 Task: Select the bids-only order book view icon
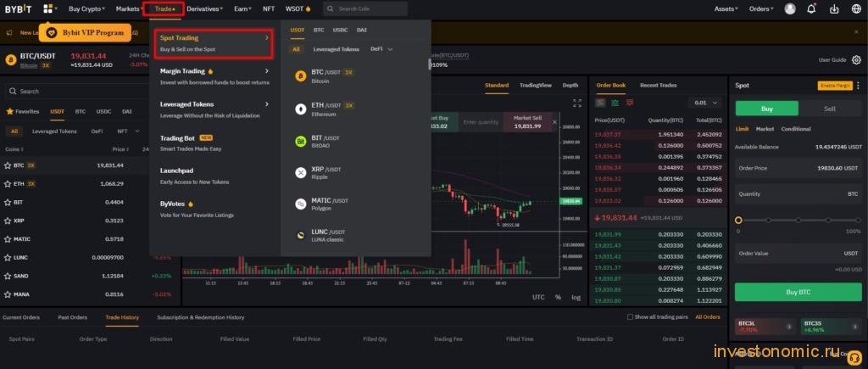[615, 103]
